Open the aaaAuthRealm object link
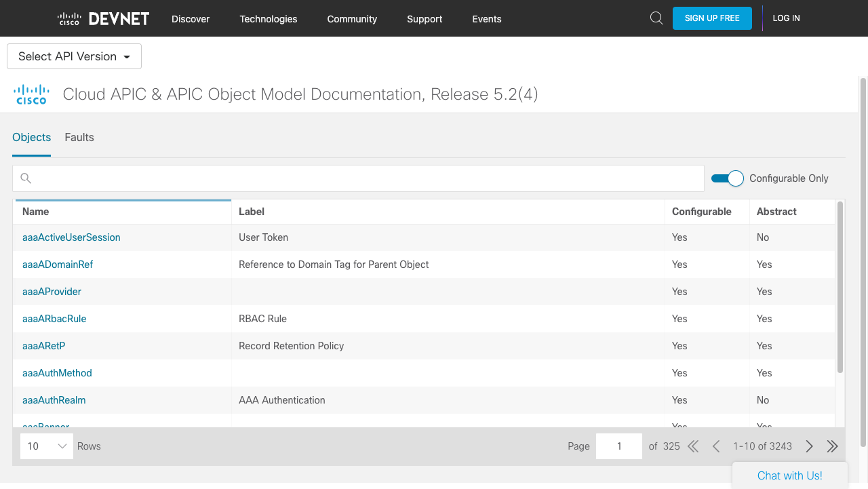 pyautogui.click(x=54, y=400)
